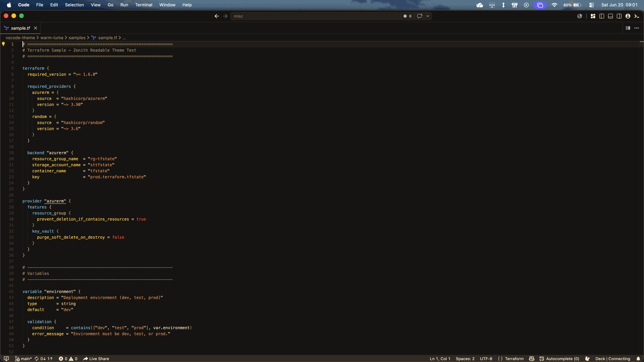Open the Edit menu
This screenshot has width=644, height=362.
(x=54, y=5)
